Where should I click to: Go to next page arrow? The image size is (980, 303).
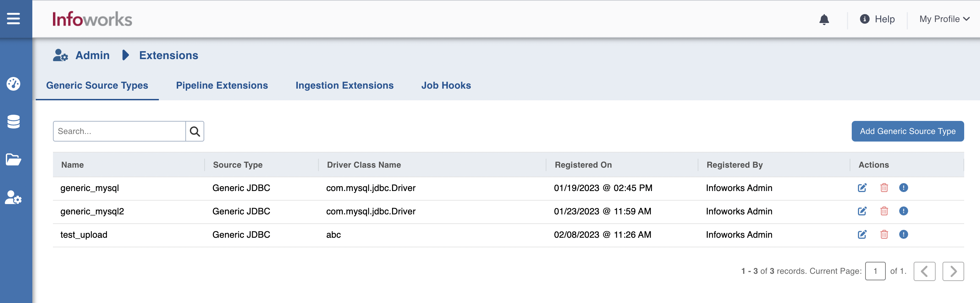pyautogui.click(x=953, y=271)
